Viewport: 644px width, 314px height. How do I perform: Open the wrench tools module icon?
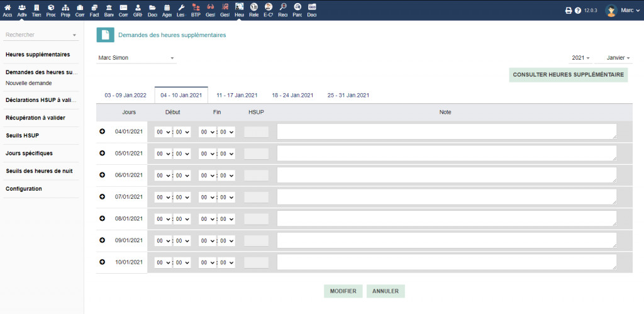181,8
